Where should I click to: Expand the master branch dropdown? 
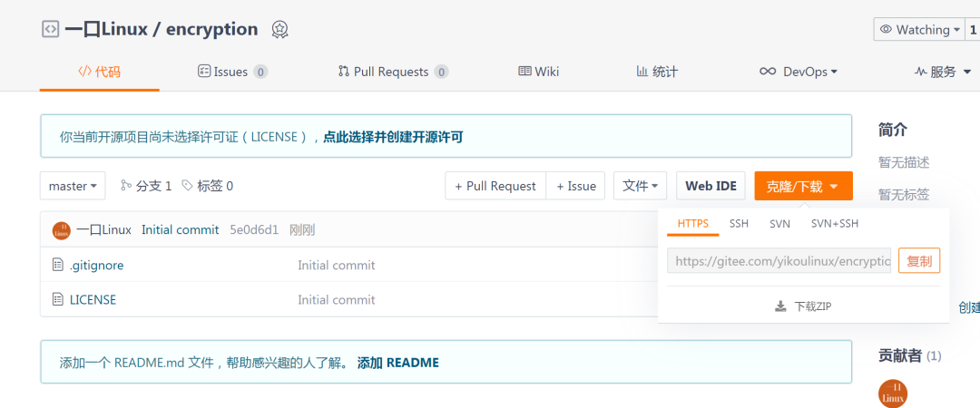point(73,186)
